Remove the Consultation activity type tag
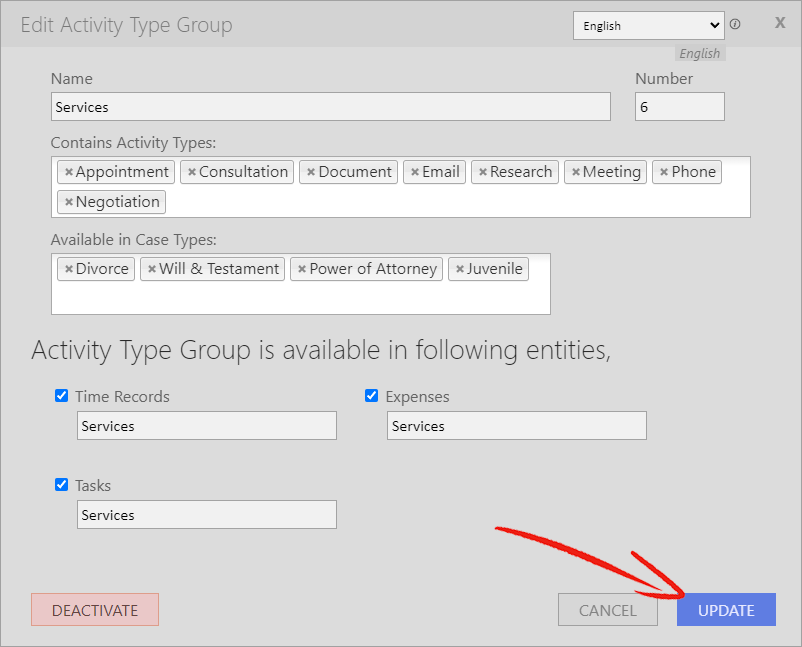This screenshot has width=802, height=647. [192, 172]
